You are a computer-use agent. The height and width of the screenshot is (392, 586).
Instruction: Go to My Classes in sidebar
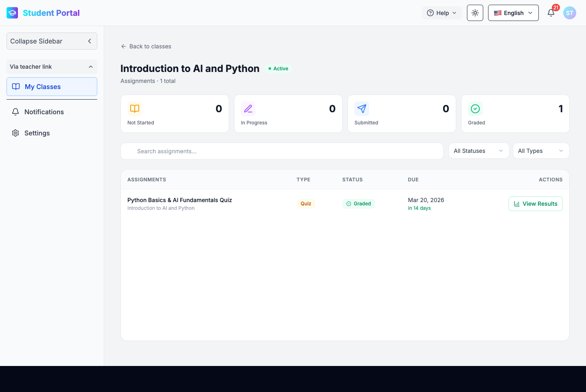click(x=52, y=87)
